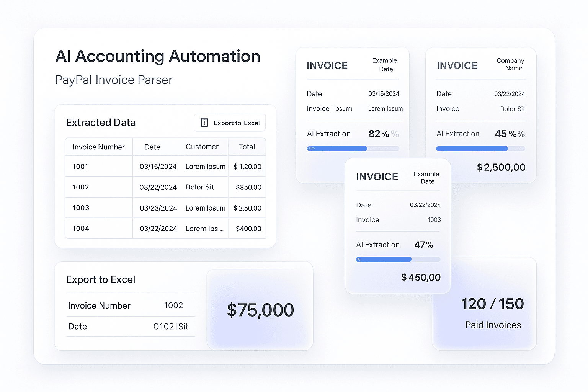
Task: Click the $ 2,50.00 total cell
Action: pos(247,208)
